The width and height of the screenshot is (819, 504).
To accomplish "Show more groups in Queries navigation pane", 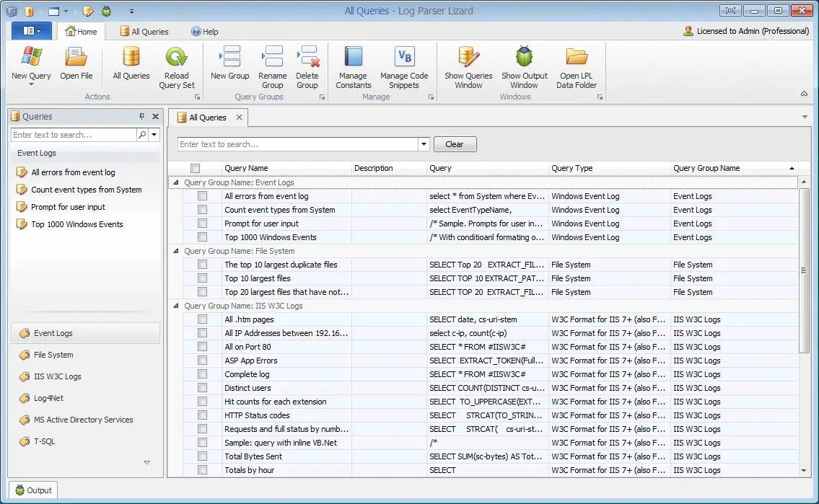I will [x=146, y=462].
